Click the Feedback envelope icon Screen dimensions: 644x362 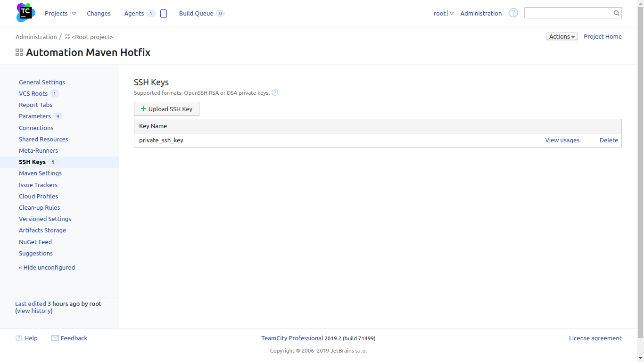pos(55,338)
